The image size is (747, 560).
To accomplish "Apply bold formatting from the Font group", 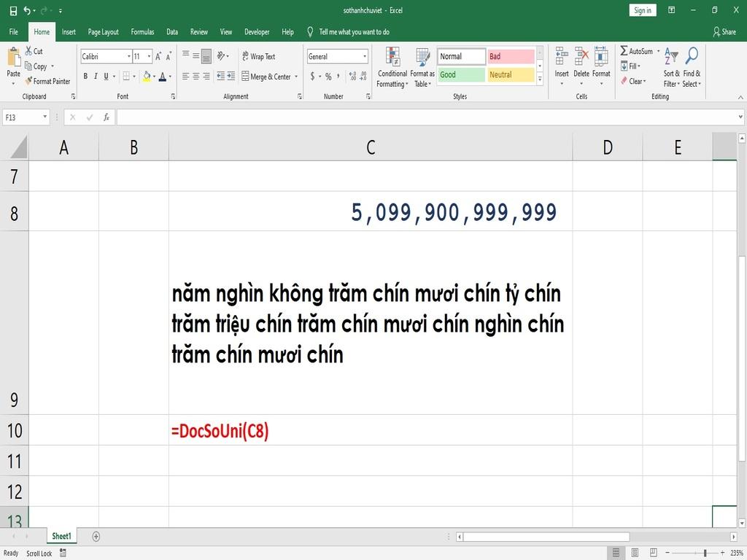I will pos(85,76).
